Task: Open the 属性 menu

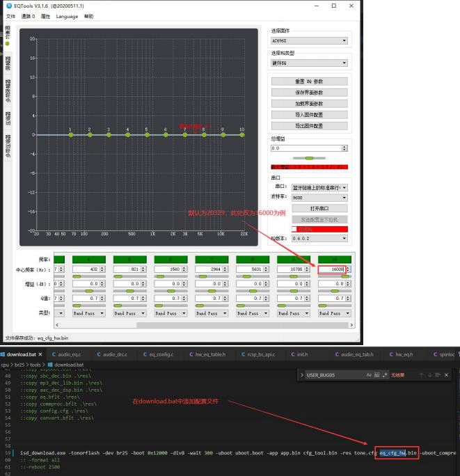Action: click(x=45, y=17)
